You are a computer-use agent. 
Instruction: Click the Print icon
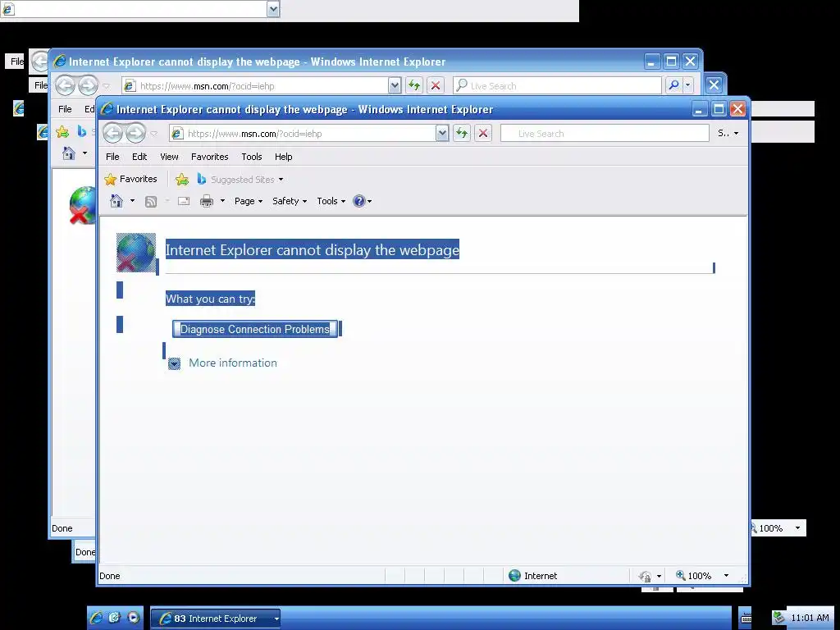(207, 202)
